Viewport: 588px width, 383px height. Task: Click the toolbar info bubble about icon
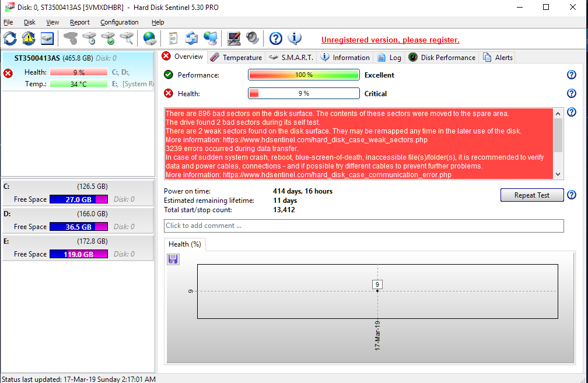coord(295,38)
